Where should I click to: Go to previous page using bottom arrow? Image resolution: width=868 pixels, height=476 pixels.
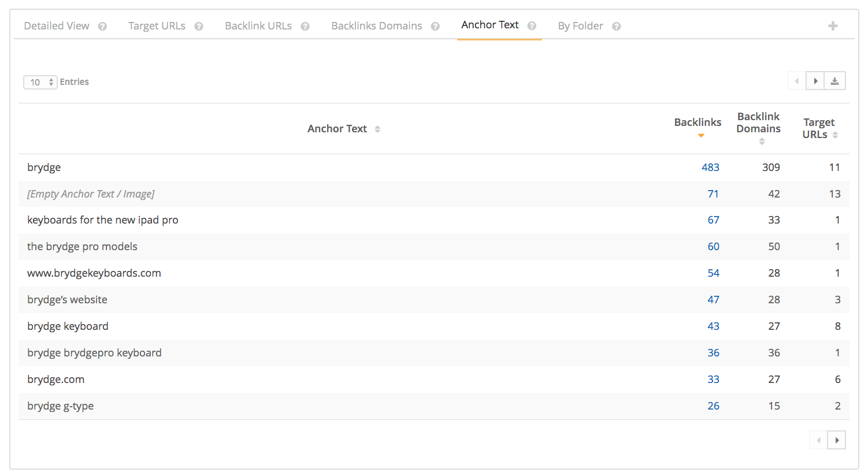818,440
